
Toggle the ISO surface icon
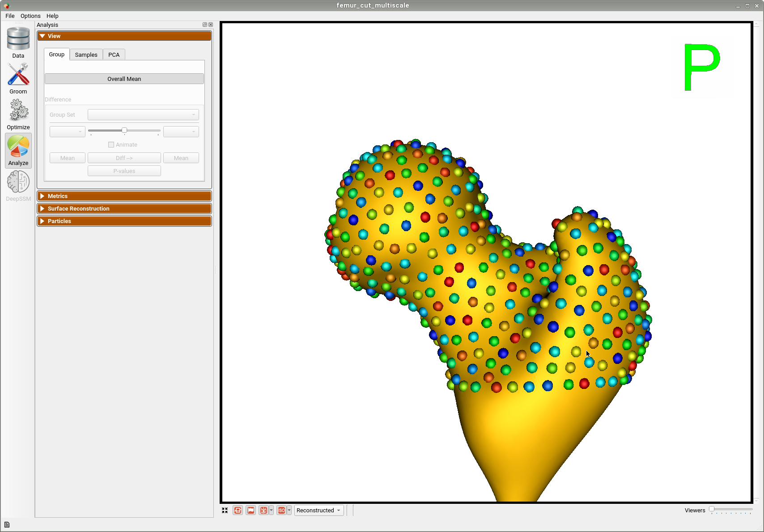pos(281,510)
